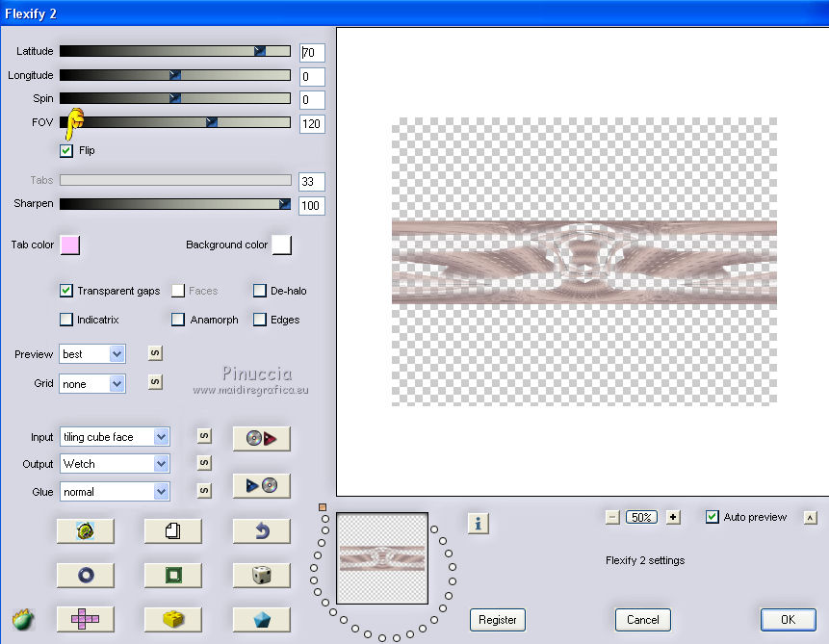Uncheck the Flip checkbox
This screenshot has height=644, width=829.
(66, 151)
